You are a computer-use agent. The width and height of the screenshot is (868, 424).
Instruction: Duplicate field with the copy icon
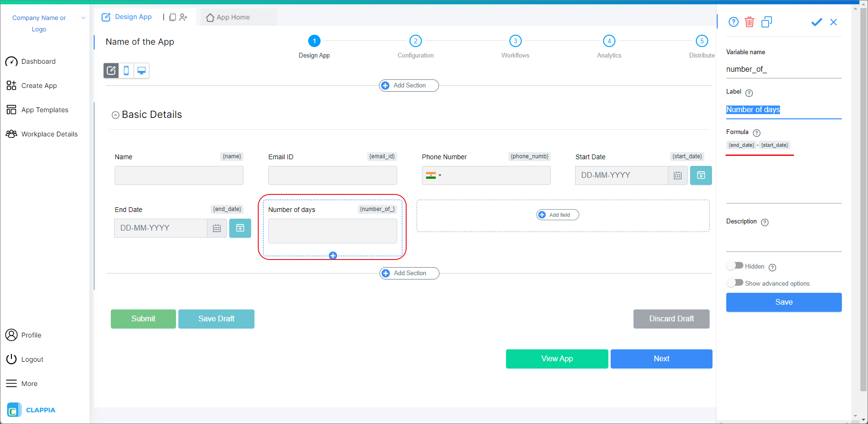[766, 22]
